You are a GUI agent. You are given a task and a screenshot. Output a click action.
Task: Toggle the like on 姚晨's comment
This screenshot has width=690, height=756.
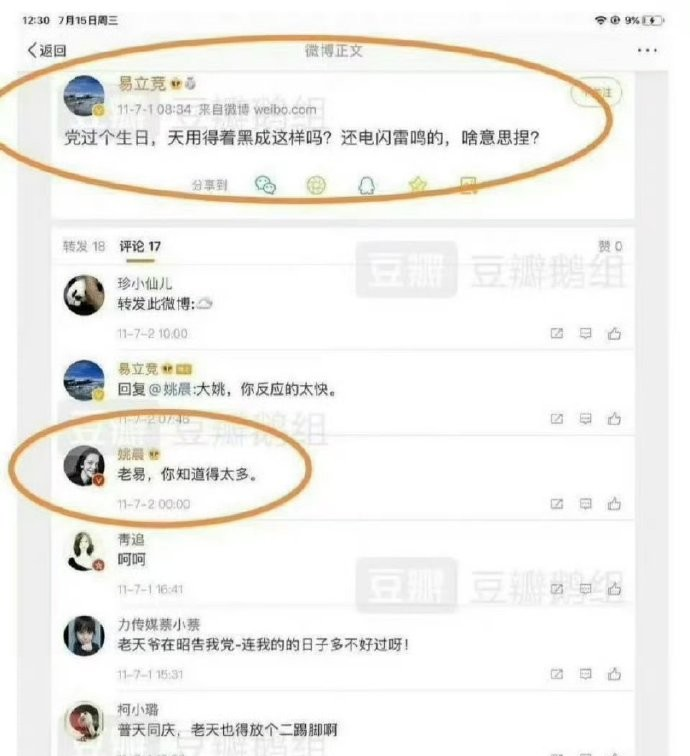click(614, 504)
